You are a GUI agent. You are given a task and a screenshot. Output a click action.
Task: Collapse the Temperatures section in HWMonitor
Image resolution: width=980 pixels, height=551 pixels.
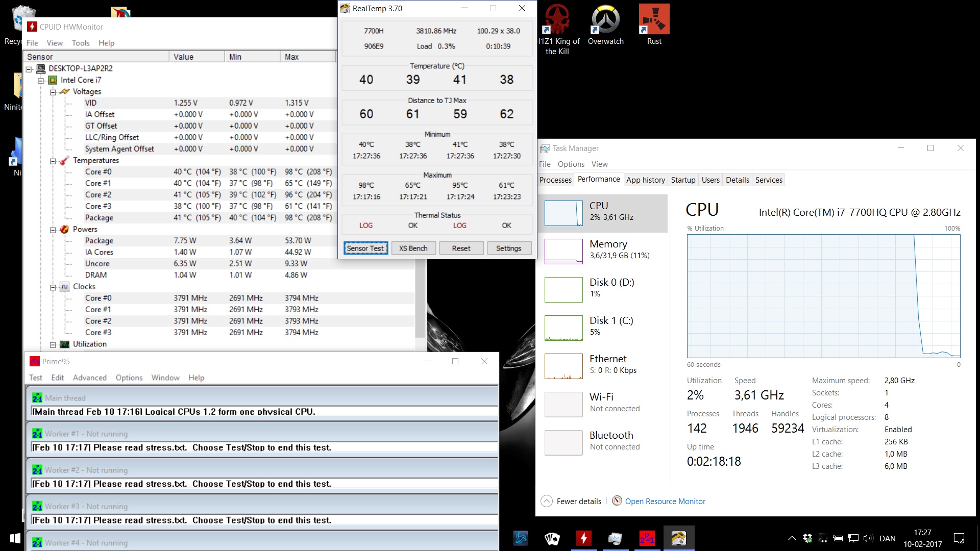pos(53,161)
